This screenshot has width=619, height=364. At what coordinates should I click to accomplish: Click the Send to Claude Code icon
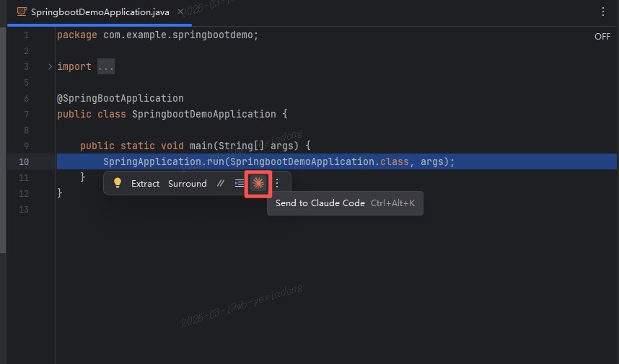[x=258, y=183]
